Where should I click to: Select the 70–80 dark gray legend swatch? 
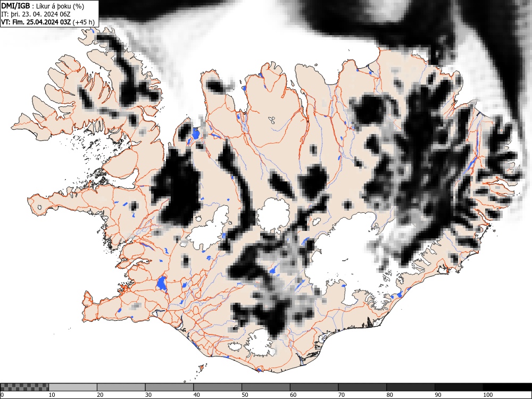tap(362, 387)
